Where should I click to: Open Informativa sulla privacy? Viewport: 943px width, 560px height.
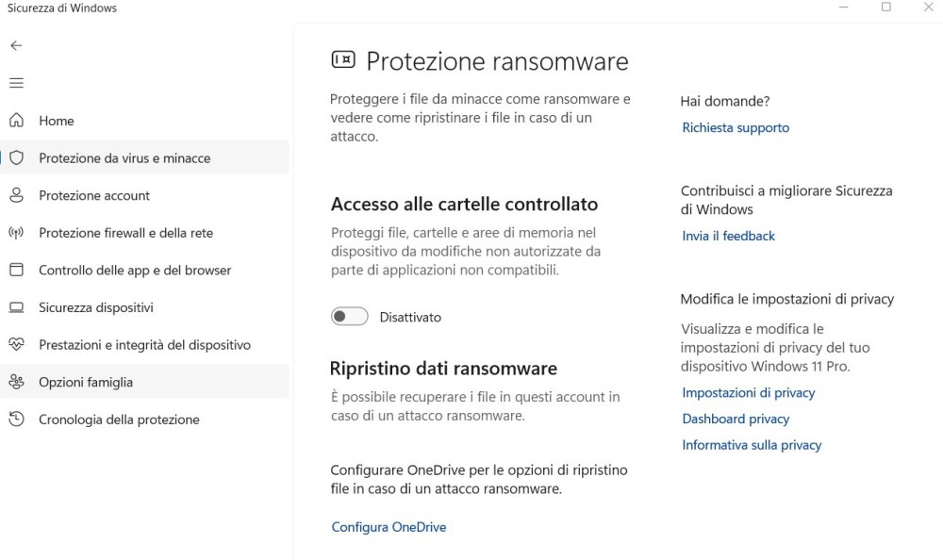click(x=752, y=444)
